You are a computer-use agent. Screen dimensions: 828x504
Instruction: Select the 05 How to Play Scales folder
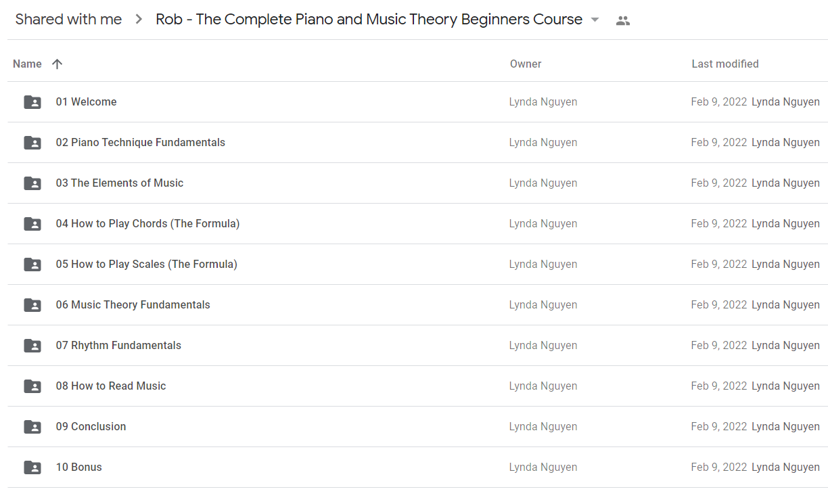[417, 265]
